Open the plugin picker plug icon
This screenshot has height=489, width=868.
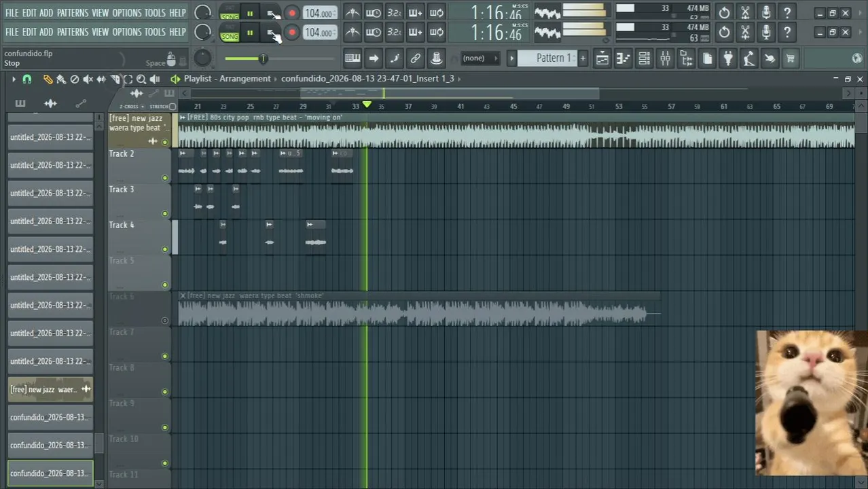click(728, 58)
